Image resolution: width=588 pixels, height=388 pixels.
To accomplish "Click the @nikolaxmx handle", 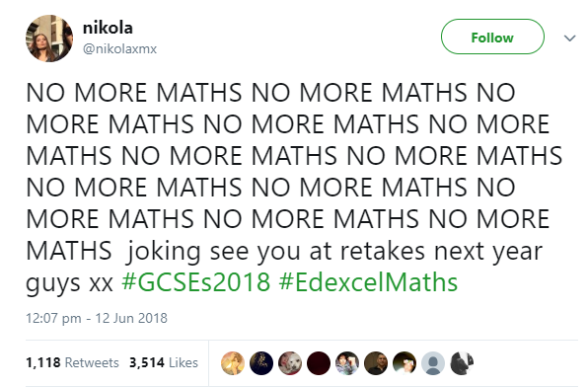I will 119,48.
